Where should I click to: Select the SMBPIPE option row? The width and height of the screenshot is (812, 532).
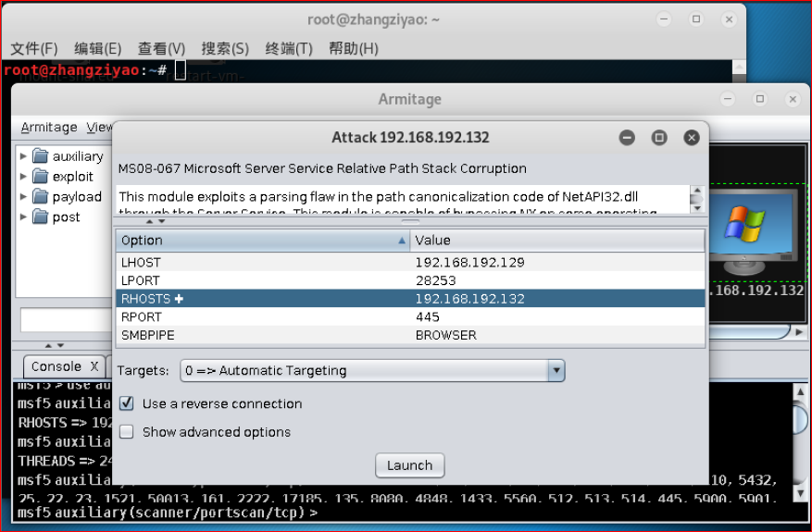[x=410, y=335]
